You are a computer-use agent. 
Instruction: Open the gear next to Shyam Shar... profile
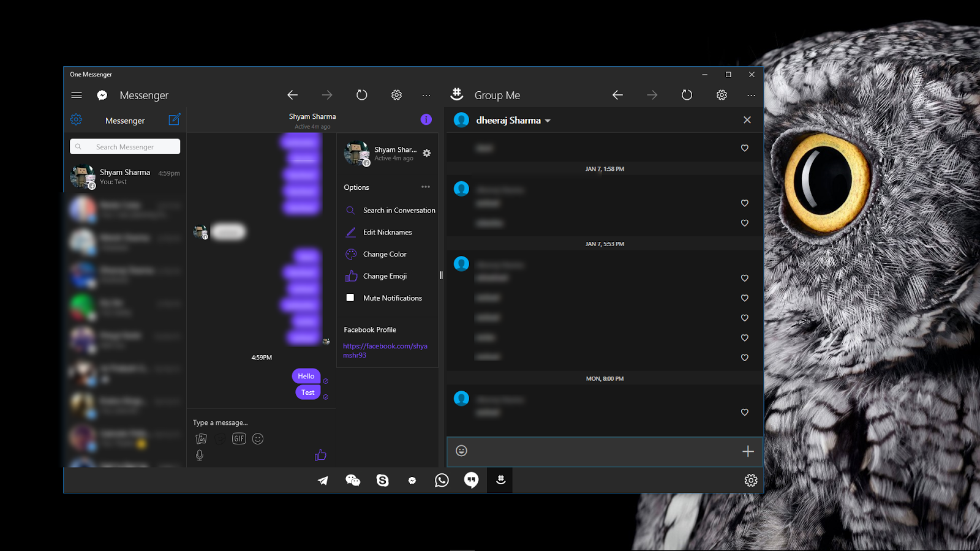click(427, 153)
